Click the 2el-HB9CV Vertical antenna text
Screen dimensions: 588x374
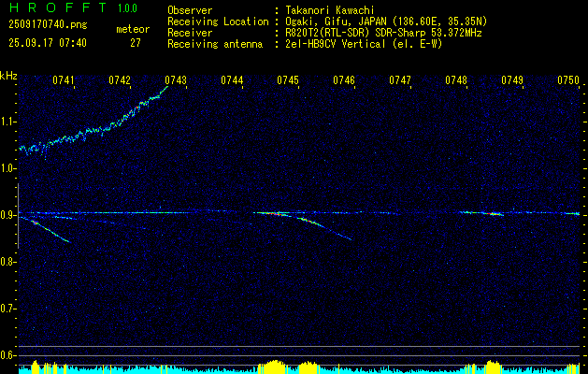(364, 44)
